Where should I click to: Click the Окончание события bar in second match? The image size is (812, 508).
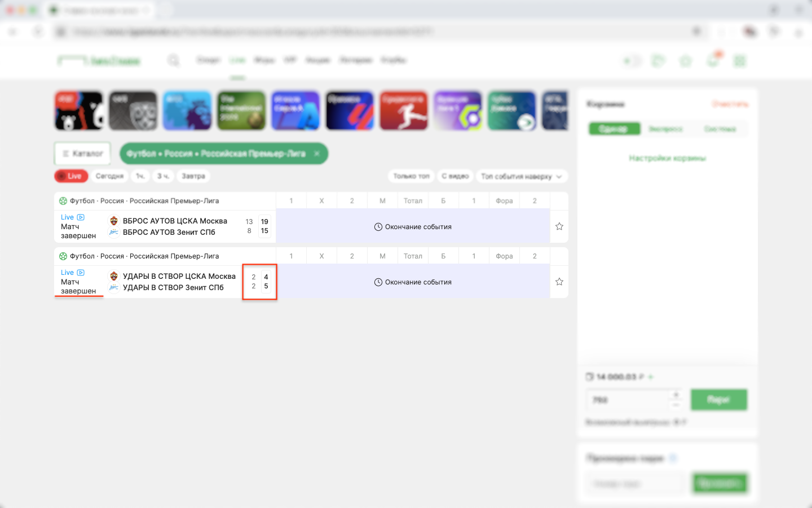pos(413,282)
